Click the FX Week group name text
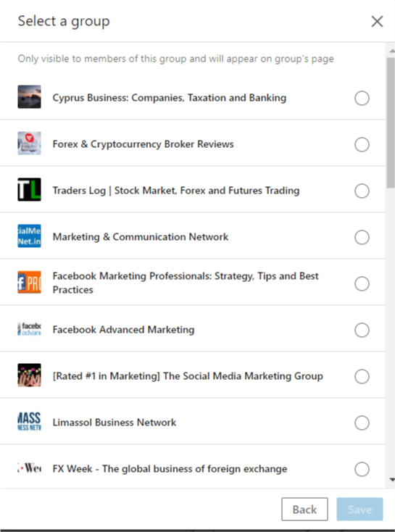Viewport: 395px width, 532px height. (170, 469)
